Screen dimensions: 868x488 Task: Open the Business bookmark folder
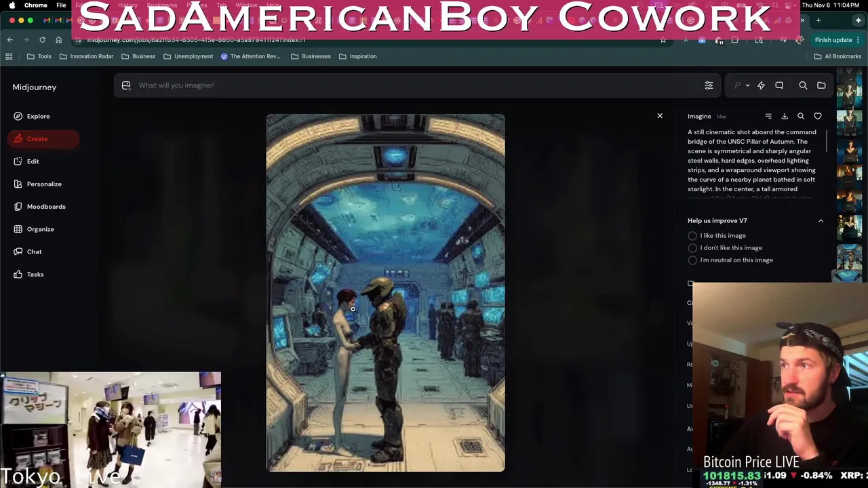pyautogui.click(x=138, y=56)
